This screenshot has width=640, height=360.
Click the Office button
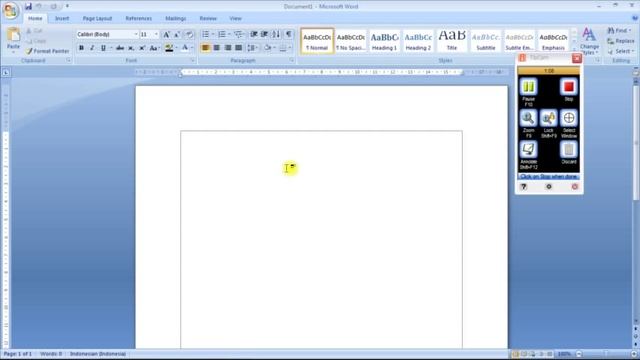point(10,10)
